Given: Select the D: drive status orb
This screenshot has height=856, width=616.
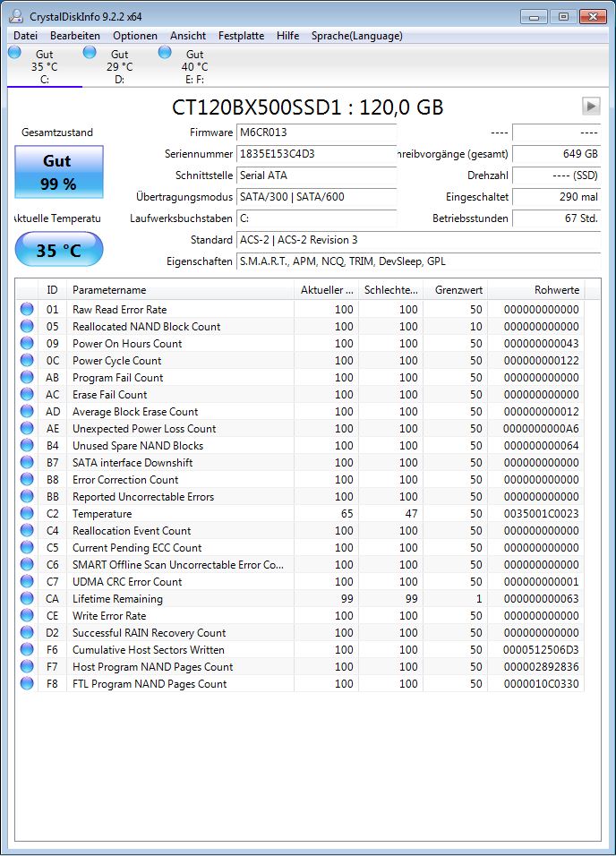Looking at the screenshot, I should coord(90,53).
